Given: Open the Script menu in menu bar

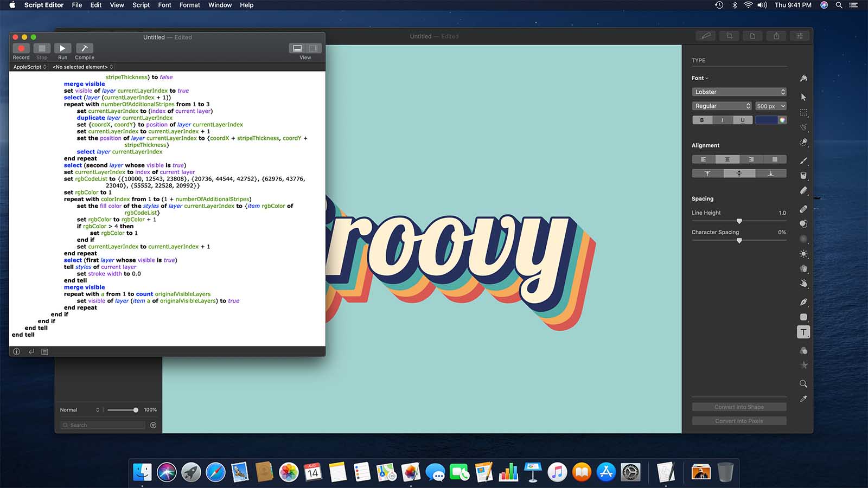Looking at the screenshot, I should pos(141,5).
